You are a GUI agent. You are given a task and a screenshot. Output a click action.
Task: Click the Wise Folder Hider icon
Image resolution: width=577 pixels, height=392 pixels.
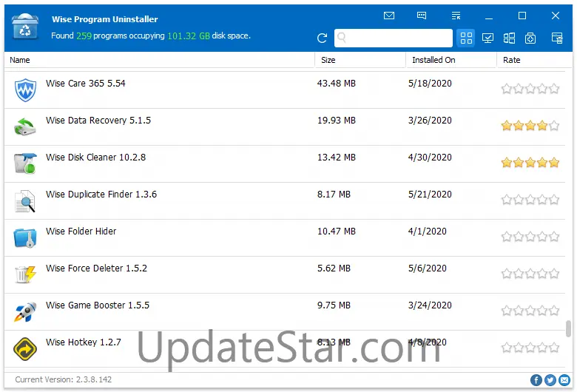pos(25,238)
